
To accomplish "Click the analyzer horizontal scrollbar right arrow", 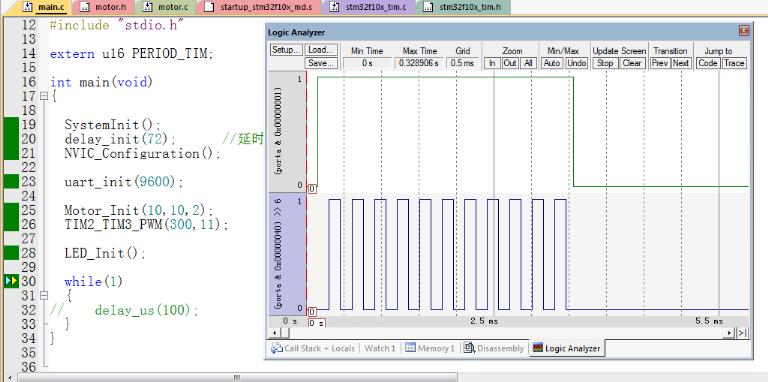I will tap(730, 333).
